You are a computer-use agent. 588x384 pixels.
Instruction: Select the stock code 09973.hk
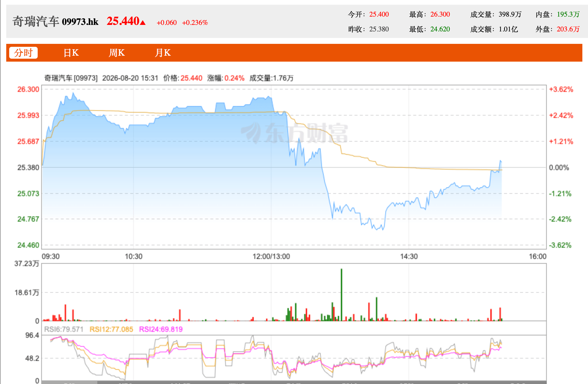point(80,22)
